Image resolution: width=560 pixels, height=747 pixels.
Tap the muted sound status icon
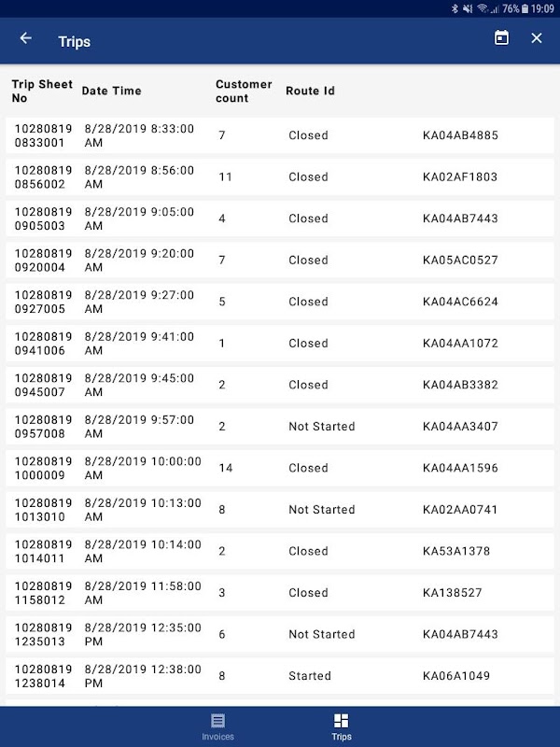[468, 8]
